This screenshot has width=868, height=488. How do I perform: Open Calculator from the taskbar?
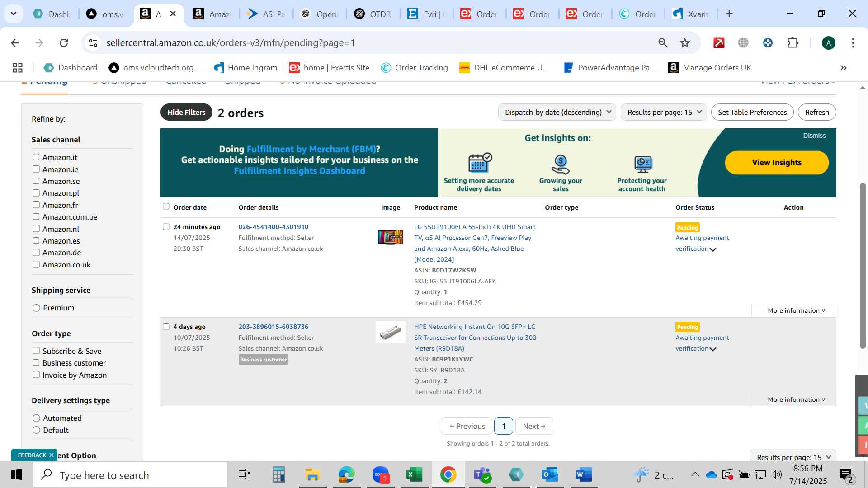pyautogui.click(x=278, y=475)
